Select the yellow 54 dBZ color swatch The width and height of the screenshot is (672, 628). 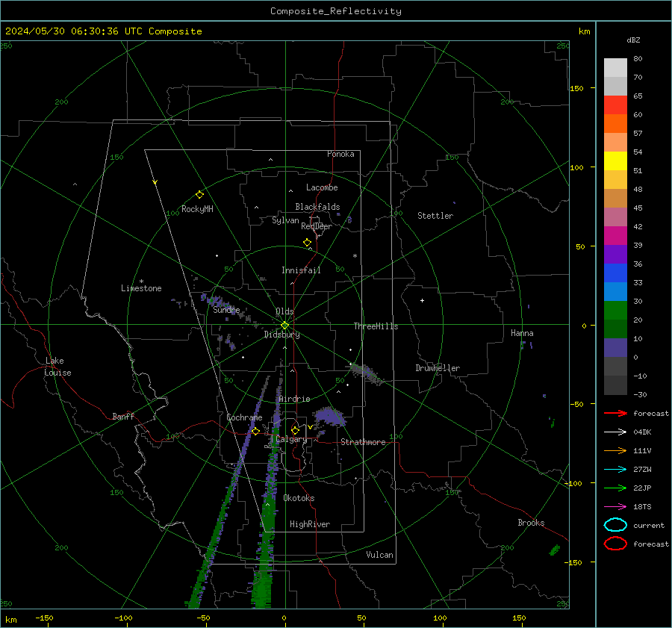pos(615,161)
